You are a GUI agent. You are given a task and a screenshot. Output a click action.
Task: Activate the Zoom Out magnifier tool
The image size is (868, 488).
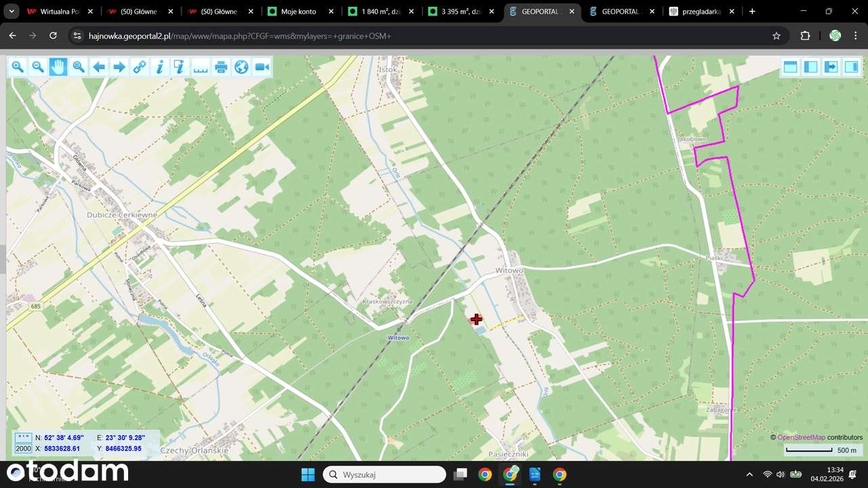[38, 66]
